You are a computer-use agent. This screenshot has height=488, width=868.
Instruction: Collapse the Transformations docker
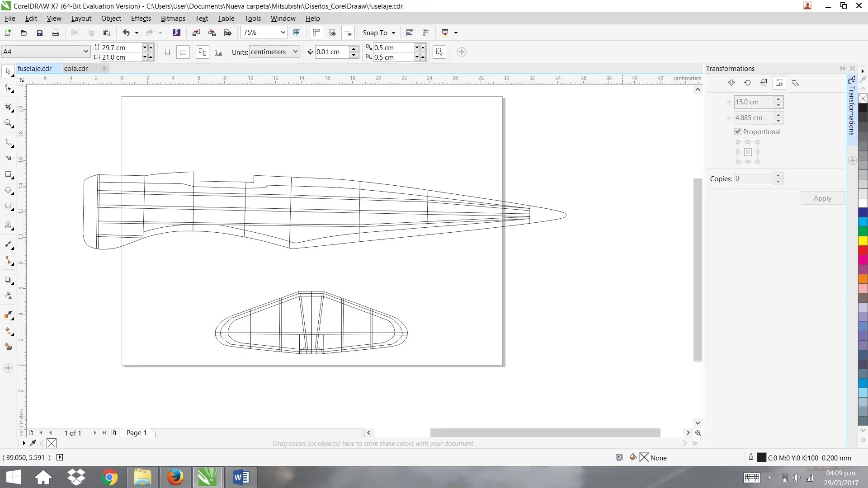(x=843, y=68)
